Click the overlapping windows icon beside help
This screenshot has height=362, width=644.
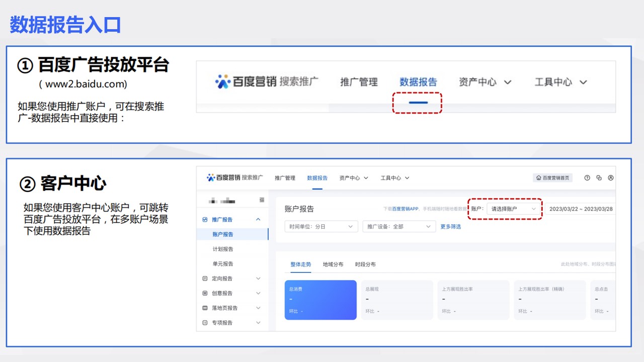tap(599, 178)
